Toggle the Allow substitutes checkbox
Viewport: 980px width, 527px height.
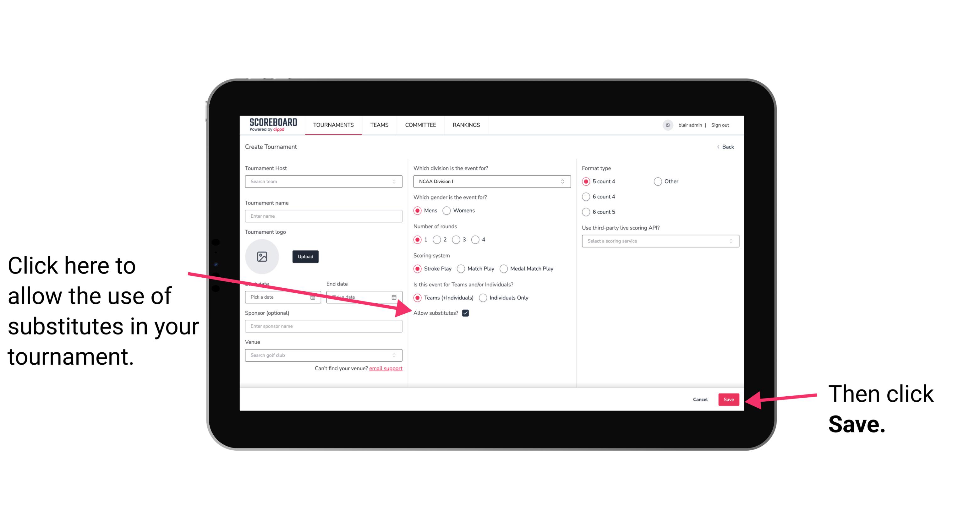(x=468, y=313)
